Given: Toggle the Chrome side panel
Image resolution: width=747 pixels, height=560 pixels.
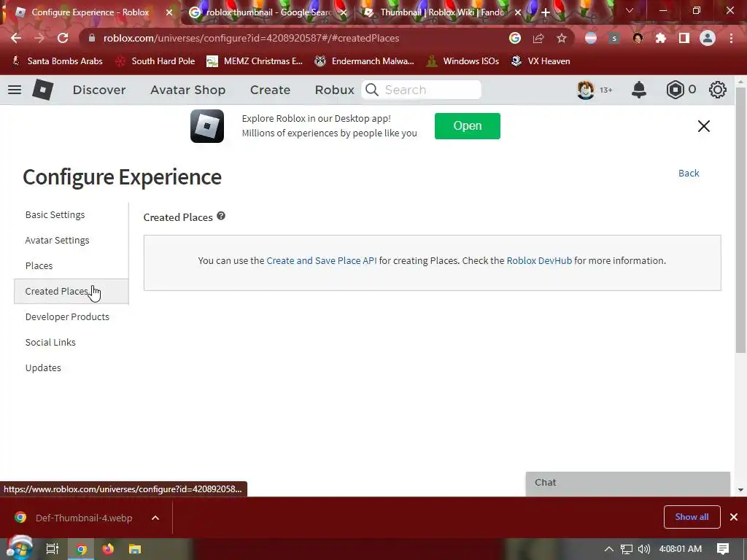Looking at the screenshot, I should click(684, 38).
